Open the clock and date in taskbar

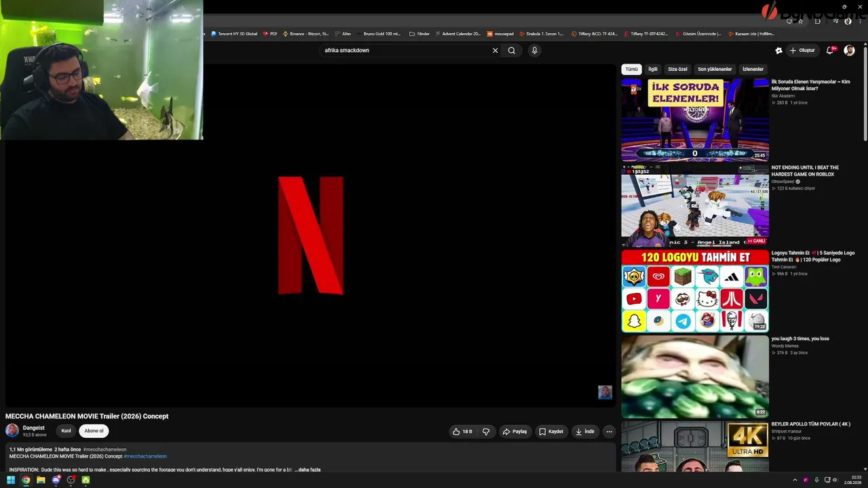coord(852,480)
